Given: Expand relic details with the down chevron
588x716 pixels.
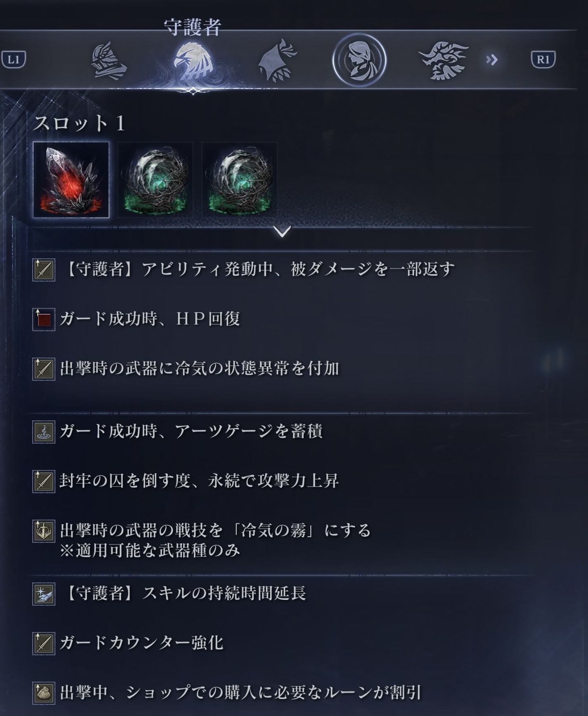Looking at the screenshot, I should pos(282,232).
